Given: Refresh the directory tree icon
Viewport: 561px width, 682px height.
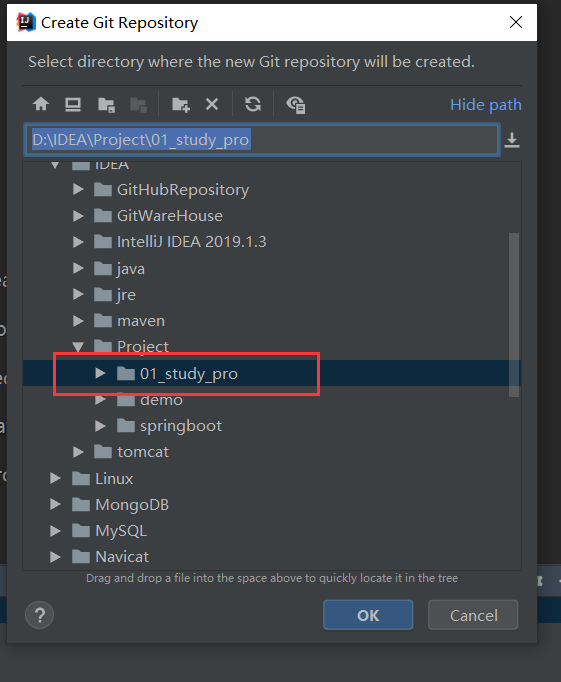Looking at the screenshot, I should coord(253,104).
